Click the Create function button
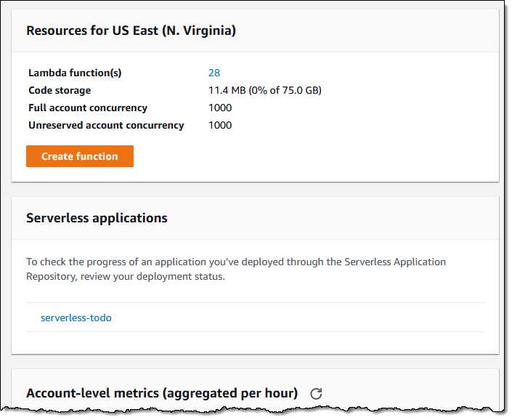 pyautogui.click(x=80, y=156)
